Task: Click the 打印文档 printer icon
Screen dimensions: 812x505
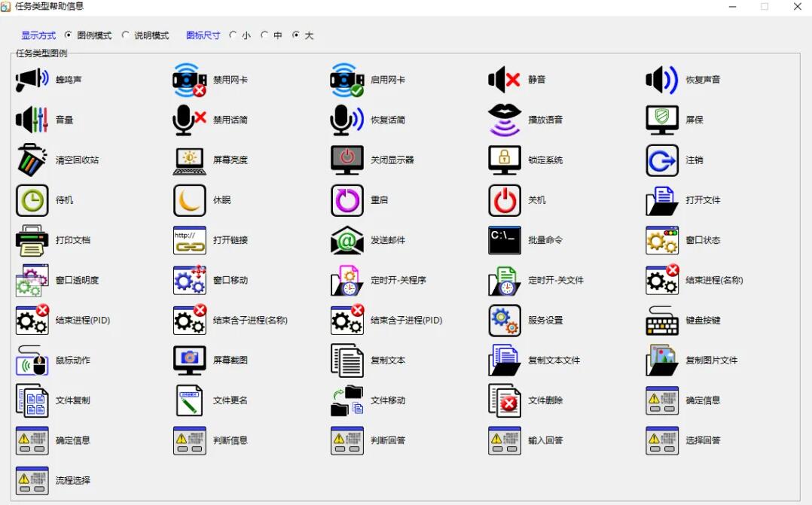Action: (32, 240)
